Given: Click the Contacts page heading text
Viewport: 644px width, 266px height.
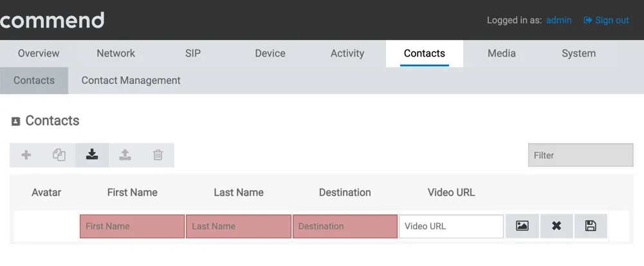Looking at the screenshot, I should point(53,120).
